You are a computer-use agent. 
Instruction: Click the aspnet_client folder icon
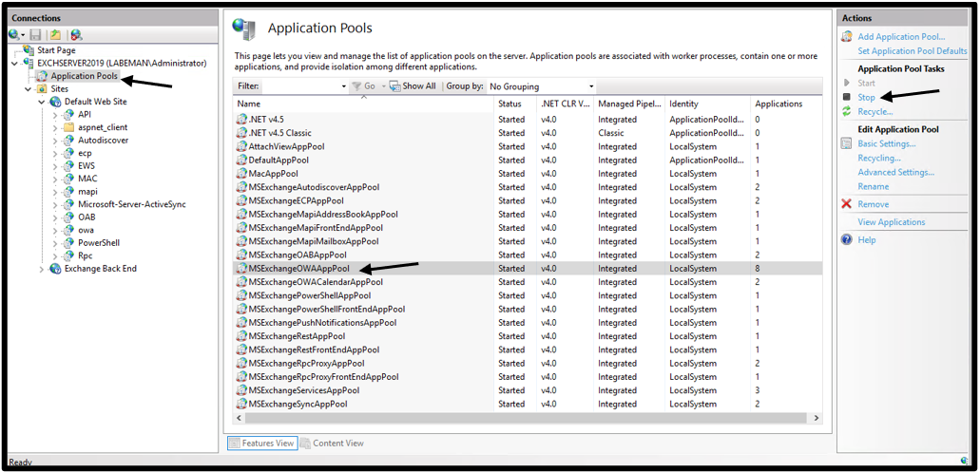pyautogui.click(x=68, y=127)
